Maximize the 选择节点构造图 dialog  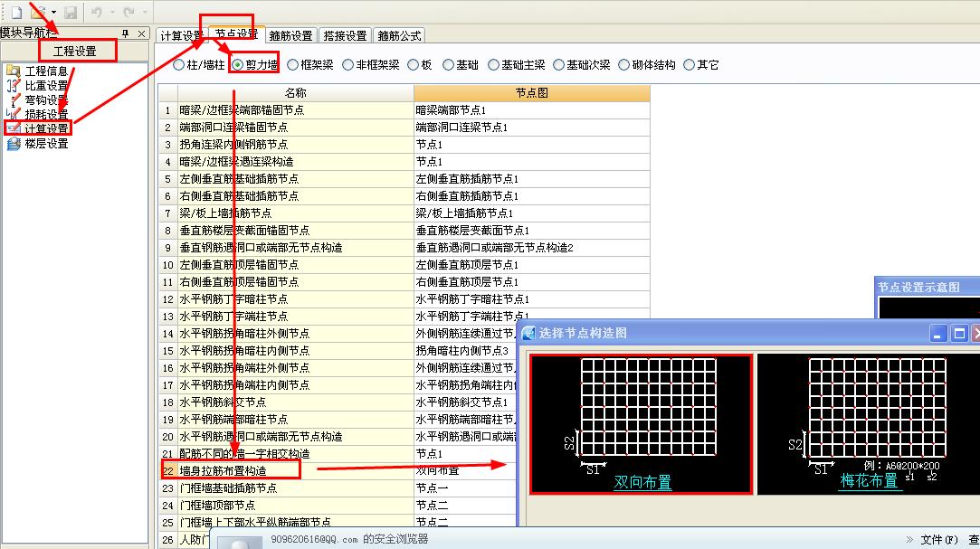tap(959, 334)
